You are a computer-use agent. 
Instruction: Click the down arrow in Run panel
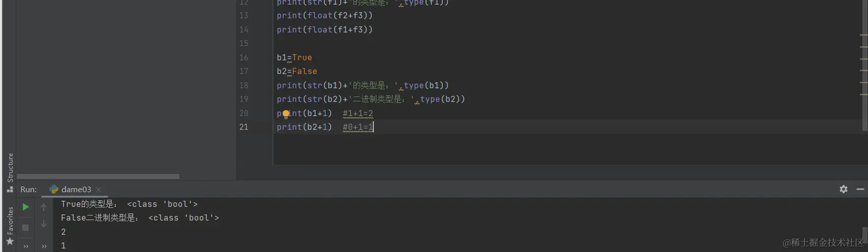click(x=44, y=224)
